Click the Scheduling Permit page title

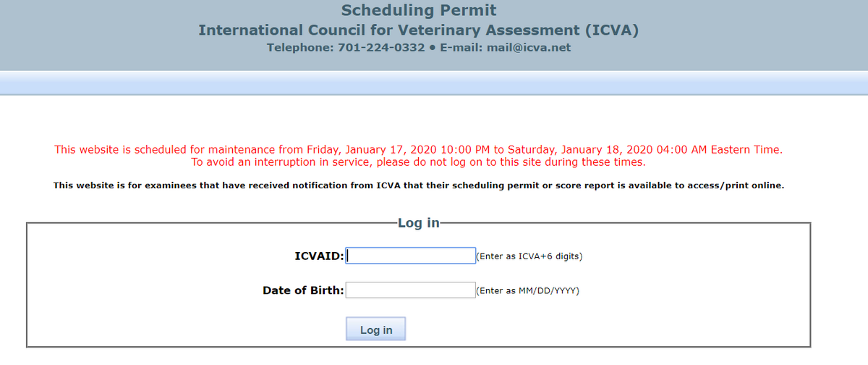pyautogui.click(x=419, y=10)
